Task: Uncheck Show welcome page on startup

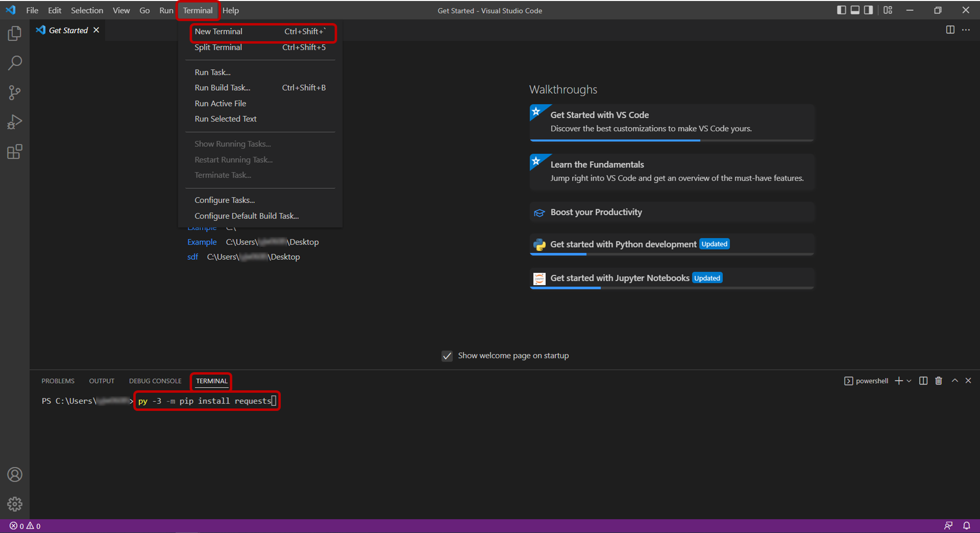Action: pyautogui.click(x=447, y=355)
